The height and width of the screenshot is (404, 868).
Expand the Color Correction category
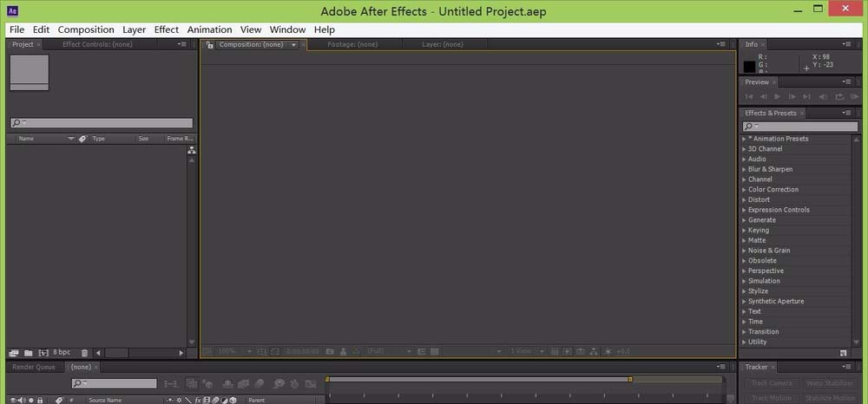click(x=744, y=190)
